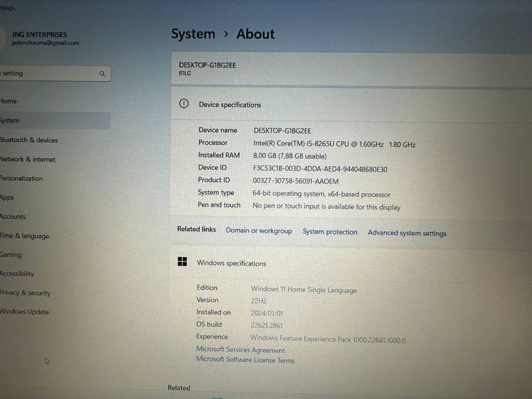The height and width of the screenshot is (399, 532).
Task: Open Privacy & security settings
Action: coord(26,293)
